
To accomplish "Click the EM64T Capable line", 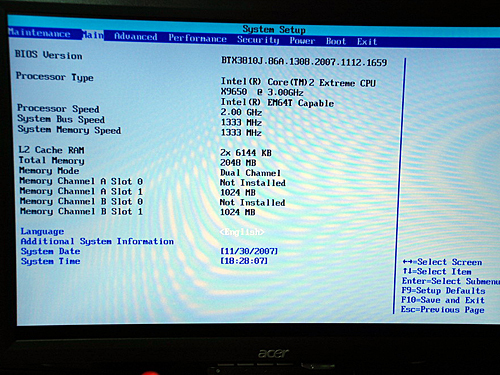I will click(x=277, y=102).
